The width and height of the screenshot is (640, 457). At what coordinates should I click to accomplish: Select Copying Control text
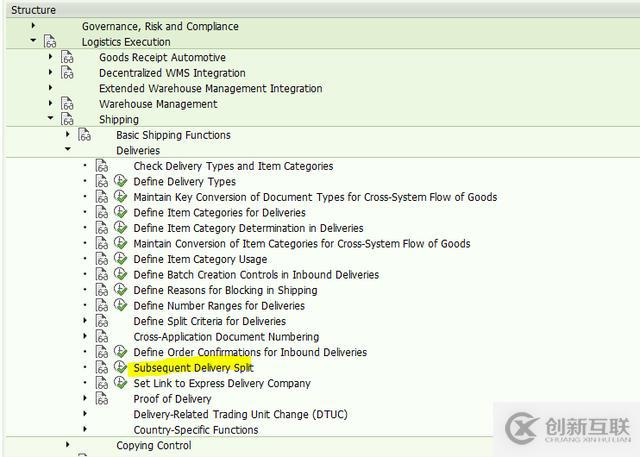click(153, 445)
